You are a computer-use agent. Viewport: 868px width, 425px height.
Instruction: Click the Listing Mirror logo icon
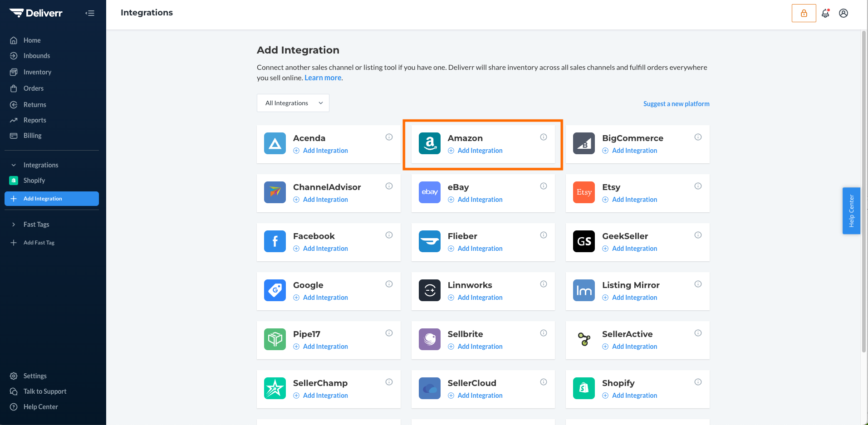[x=584, y=290]
